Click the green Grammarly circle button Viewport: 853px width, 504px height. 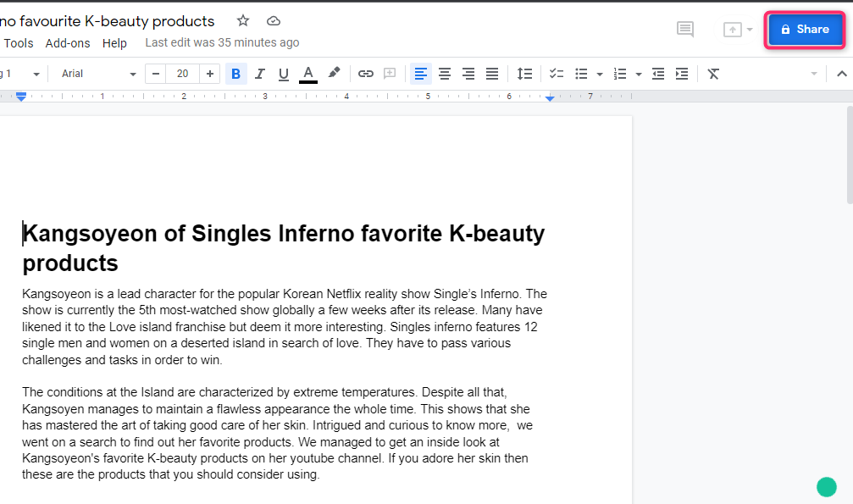click(827, 487)
